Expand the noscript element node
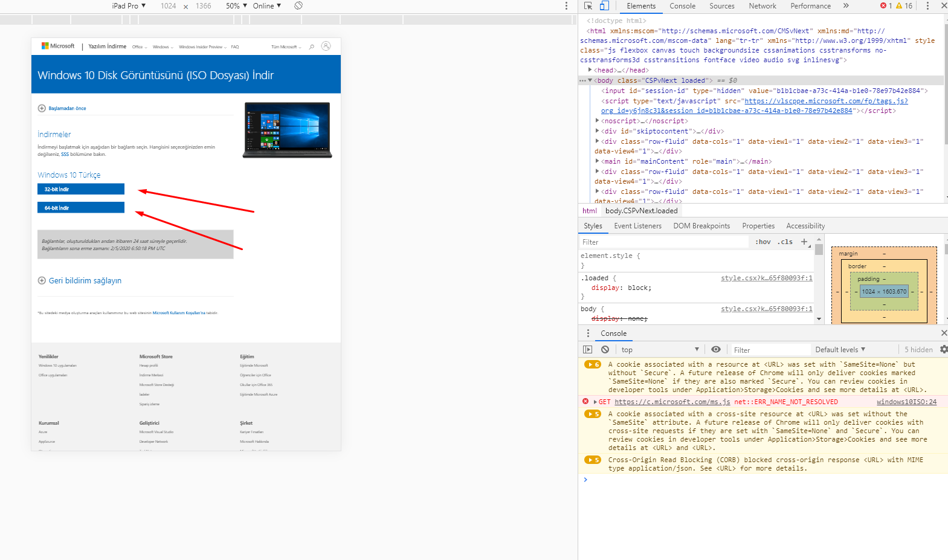Viewport: 948px width, 560px height. click(598, 121)
